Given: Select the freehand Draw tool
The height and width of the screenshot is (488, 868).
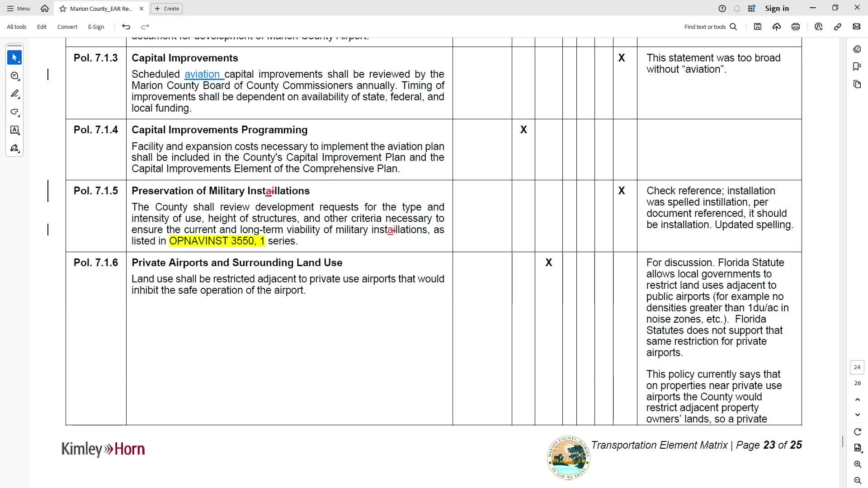Looking at the screenshot, I should pos(14,112).
